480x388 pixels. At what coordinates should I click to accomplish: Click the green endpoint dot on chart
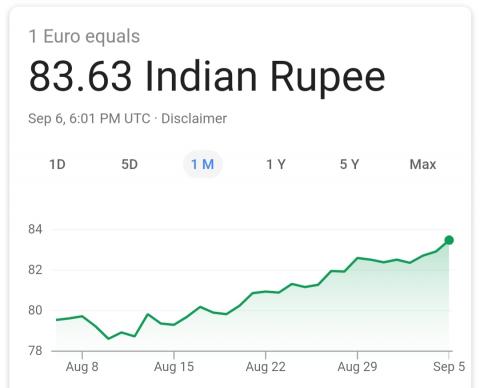[x=449, y=240]
